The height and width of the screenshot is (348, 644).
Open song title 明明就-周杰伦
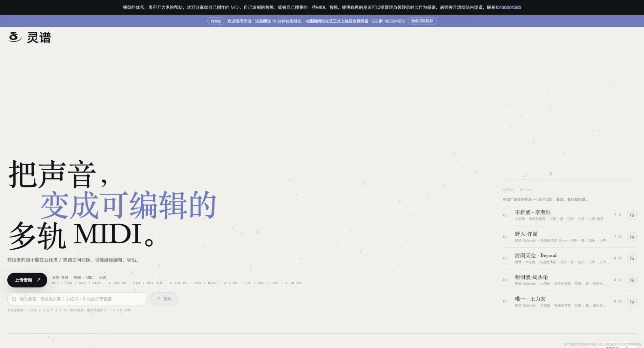point(532,278)
